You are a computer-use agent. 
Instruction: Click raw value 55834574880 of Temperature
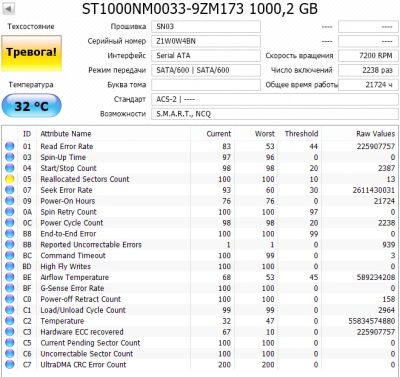click(372, 321)
